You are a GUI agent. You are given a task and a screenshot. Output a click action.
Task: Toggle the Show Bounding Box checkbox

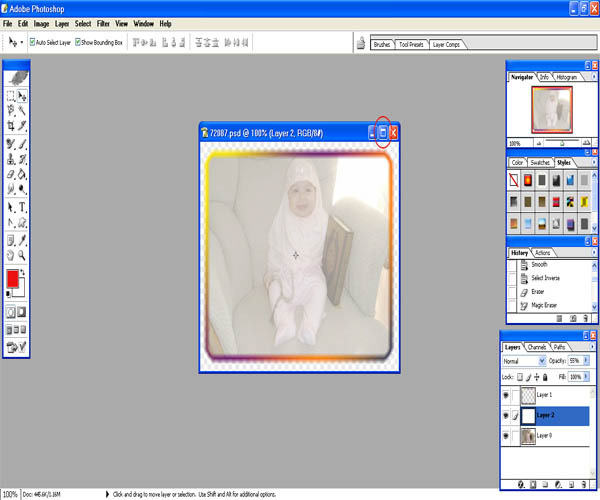pos(75,44)
